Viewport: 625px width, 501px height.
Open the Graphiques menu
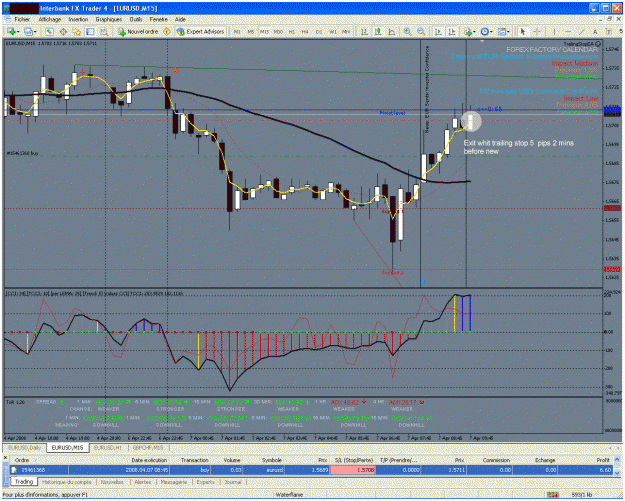(109, 19)
